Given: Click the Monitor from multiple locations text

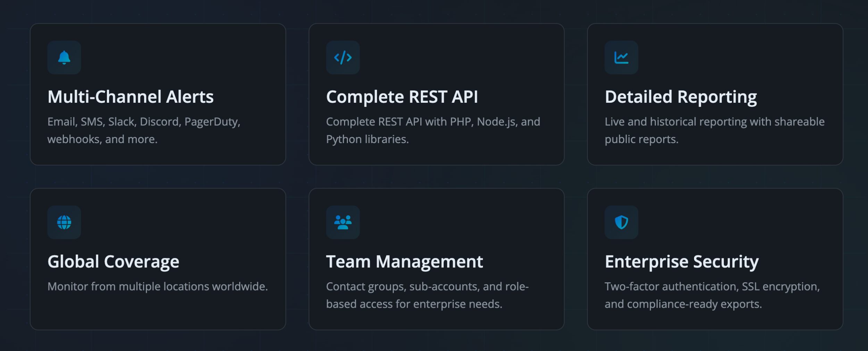Looking at the screenshot, I should tap(158, 287).
